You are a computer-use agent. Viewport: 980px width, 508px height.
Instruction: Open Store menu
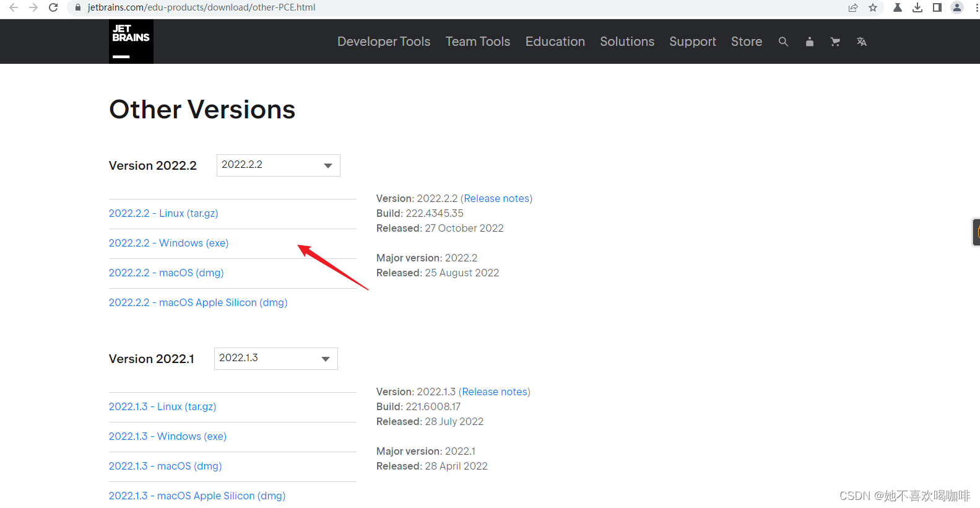point(747,42)
